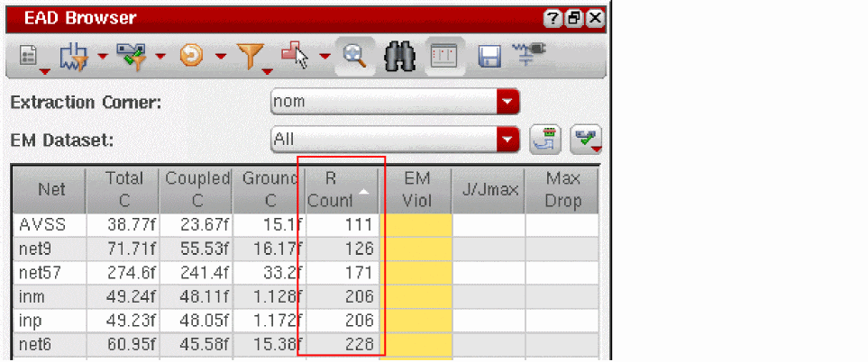Expand arrow next to select-shape cursor tool
This screenshot has height=362, width=868.
pos(325,55)
